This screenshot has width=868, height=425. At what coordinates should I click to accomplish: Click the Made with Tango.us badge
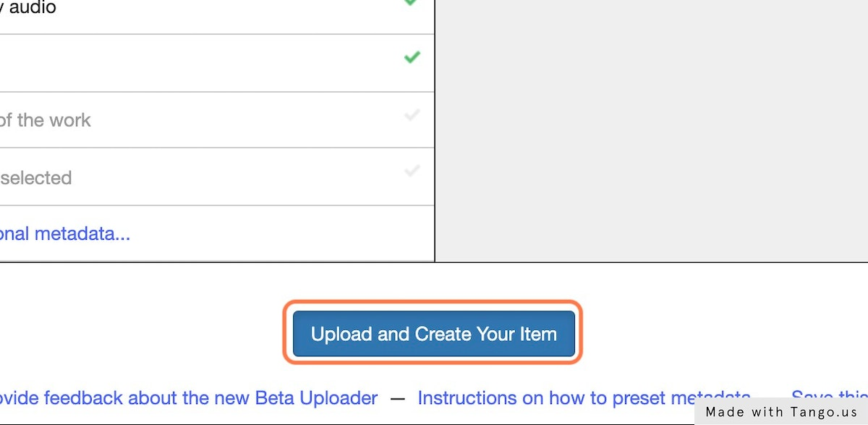781,412
